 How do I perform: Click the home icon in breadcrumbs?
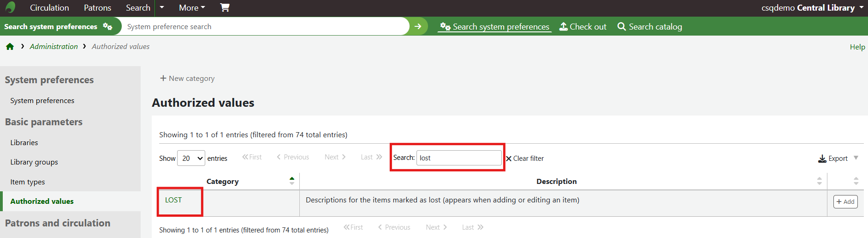(10, 47)
